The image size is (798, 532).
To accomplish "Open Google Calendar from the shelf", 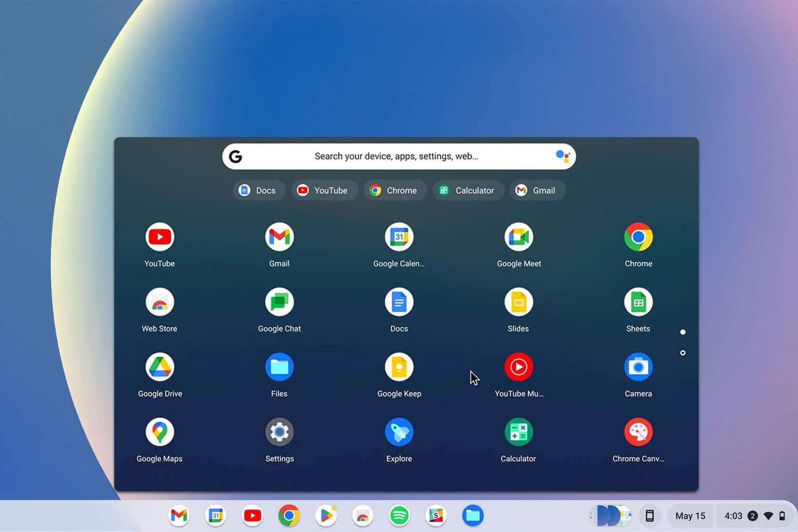I will tap(216, 515).
